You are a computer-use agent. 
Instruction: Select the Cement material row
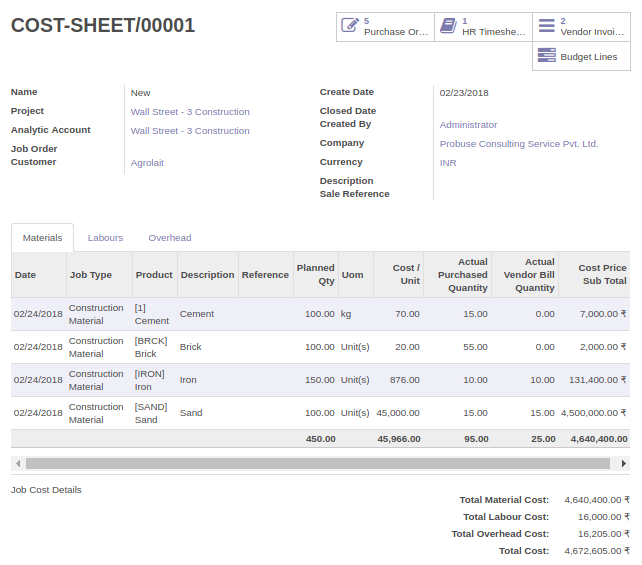click(320, 314)
